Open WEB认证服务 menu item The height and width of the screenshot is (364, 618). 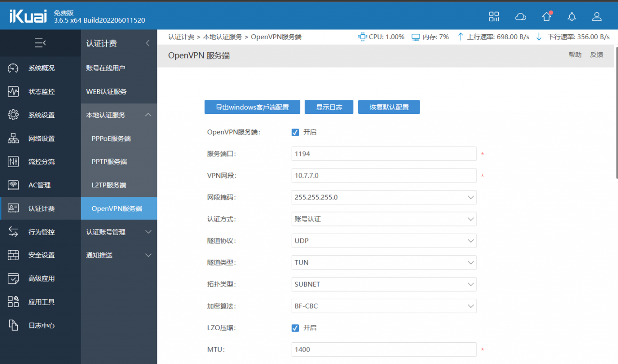(119, 91)
